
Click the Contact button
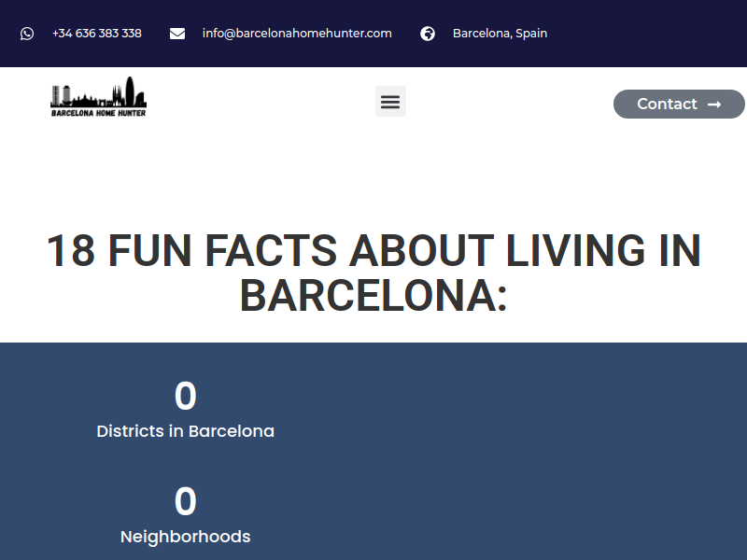pyautogui.click(x=679, y=104)
